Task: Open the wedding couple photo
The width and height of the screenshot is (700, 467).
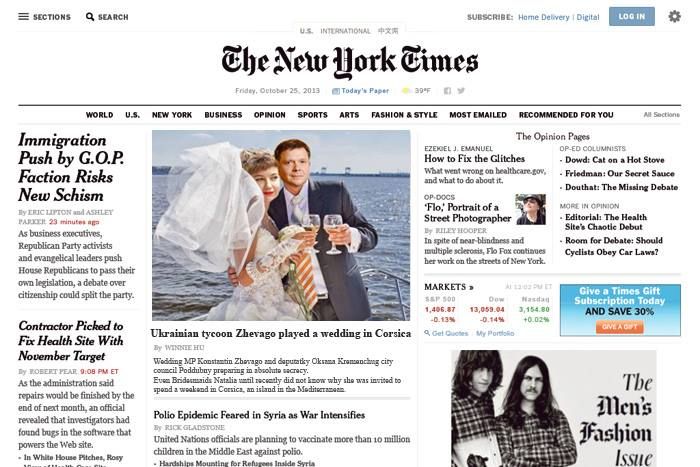Action: click(281, 225)
